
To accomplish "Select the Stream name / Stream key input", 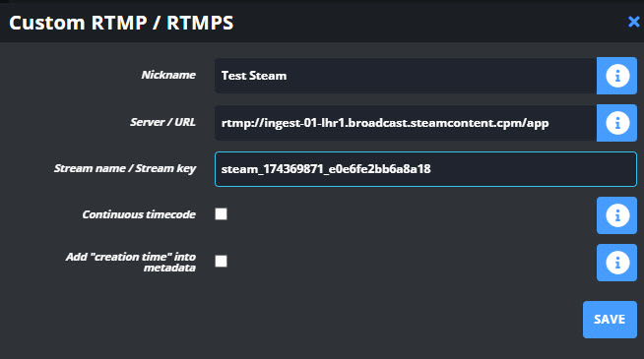I will [425, 169].
